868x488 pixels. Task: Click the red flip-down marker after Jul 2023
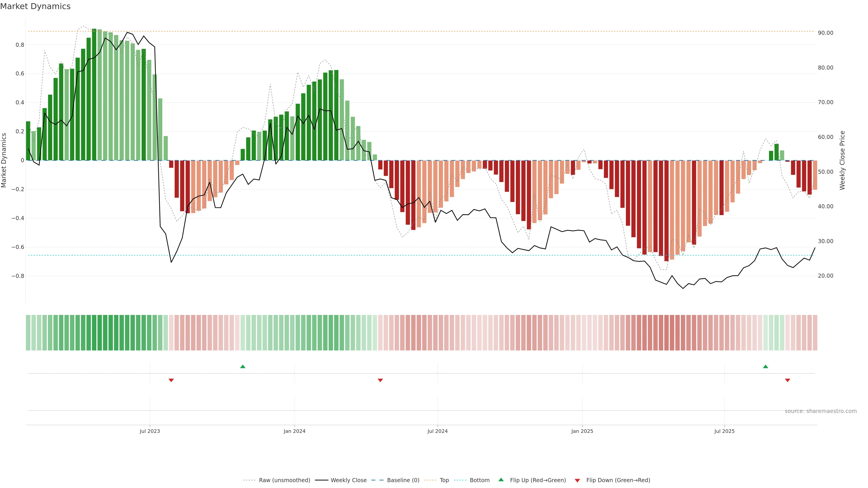tap(171, 380)
